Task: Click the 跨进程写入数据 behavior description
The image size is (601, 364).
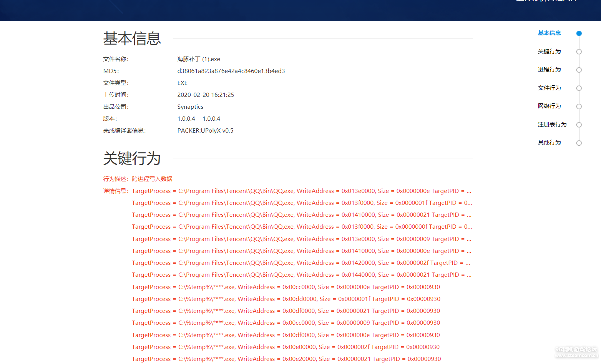Action: 152,179
